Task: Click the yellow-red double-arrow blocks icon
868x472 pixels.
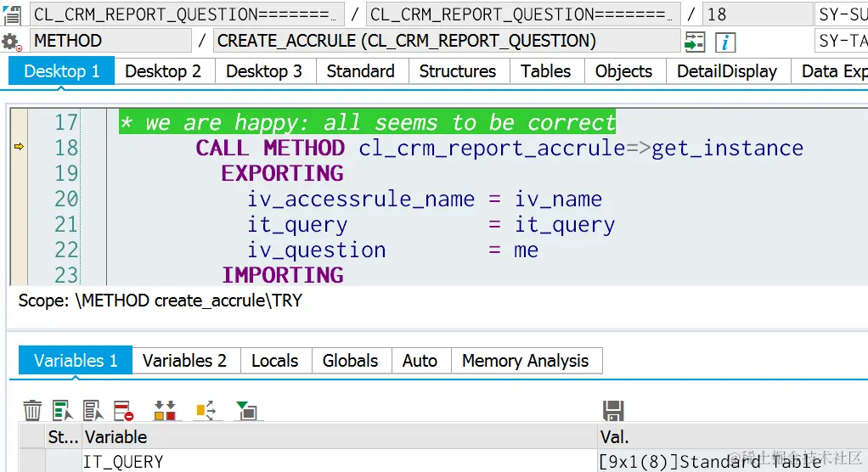Action: click(x=165, y=411)
